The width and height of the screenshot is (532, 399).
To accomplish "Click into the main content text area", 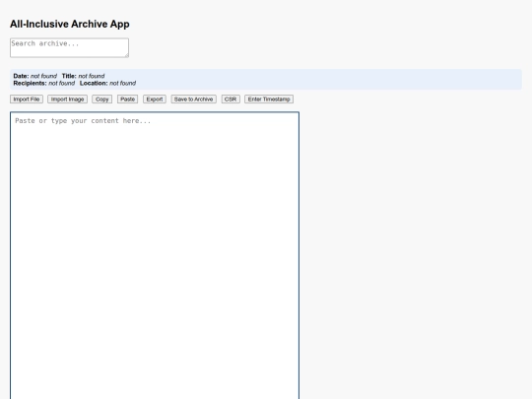I will (155, 255).
